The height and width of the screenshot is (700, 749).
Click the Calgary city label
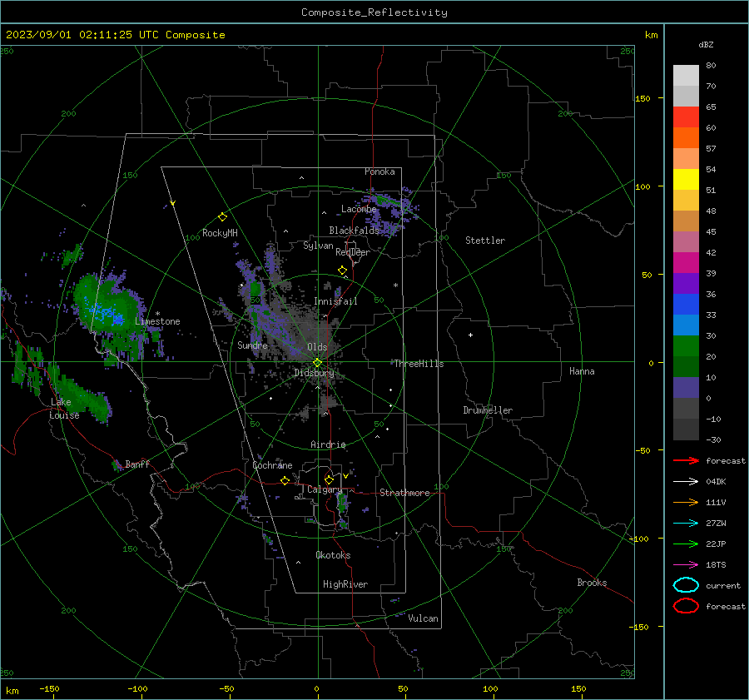click(x=325, y=489)
